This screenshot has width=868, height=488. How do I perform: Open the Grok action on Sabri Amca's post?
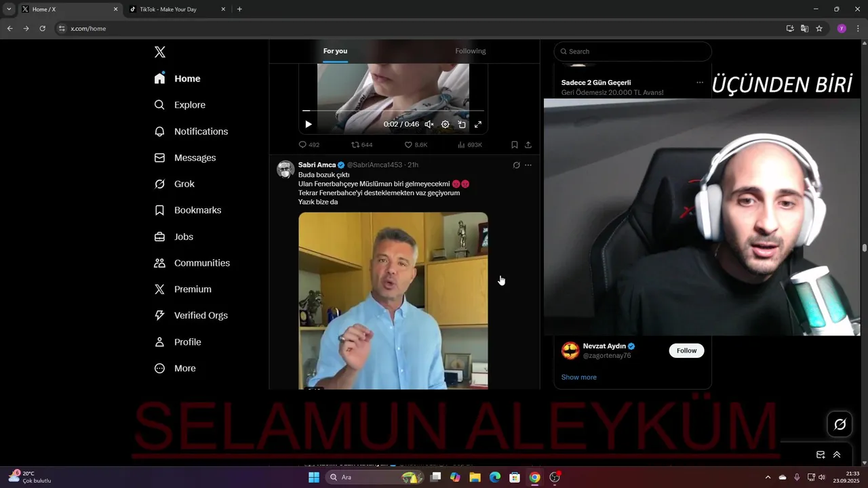pyautogui.click(x=516, y=165)
